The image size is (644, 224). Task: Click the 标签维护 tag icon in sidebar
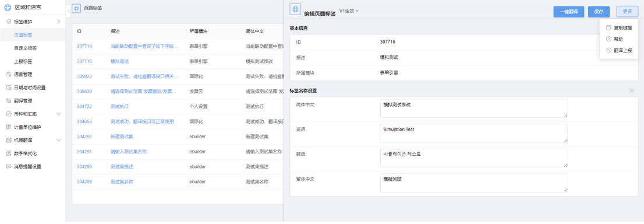pos(9,22)
